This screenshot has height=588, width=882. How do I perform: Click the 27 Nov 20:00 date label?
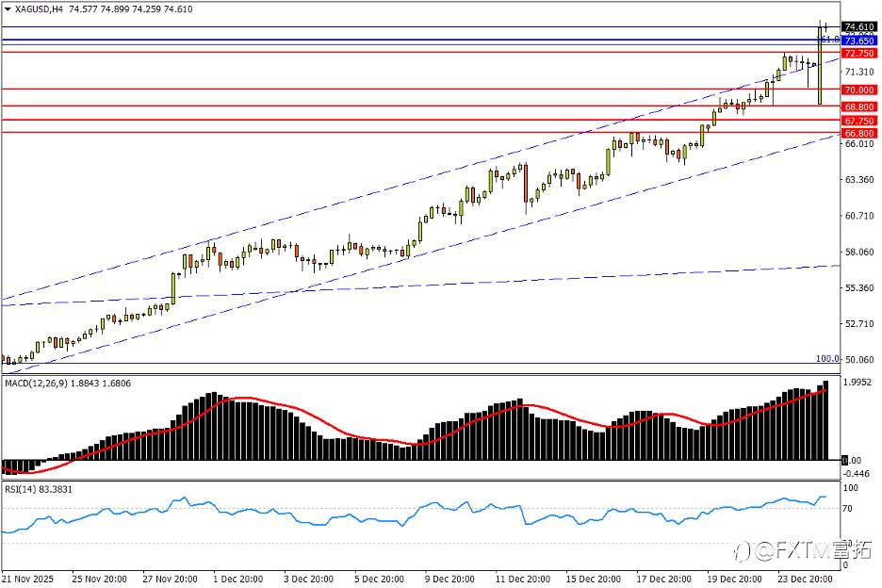click(x=170, y=579)
